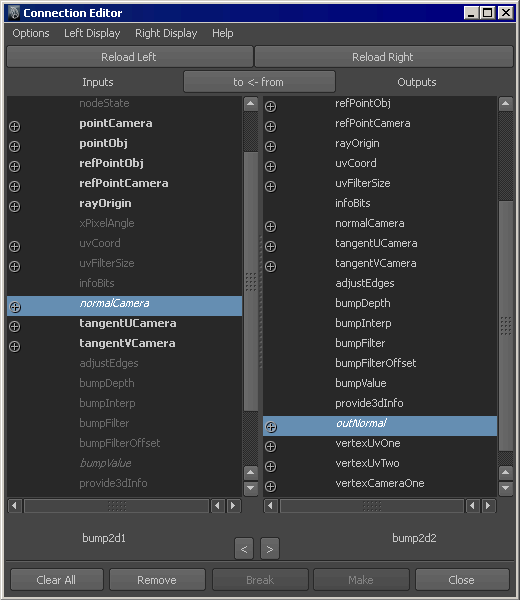Toggle the 'to <- from' direction button
The height and width of the screenshot is (600, 520).
pyautogui.click(x=259, y=82)
